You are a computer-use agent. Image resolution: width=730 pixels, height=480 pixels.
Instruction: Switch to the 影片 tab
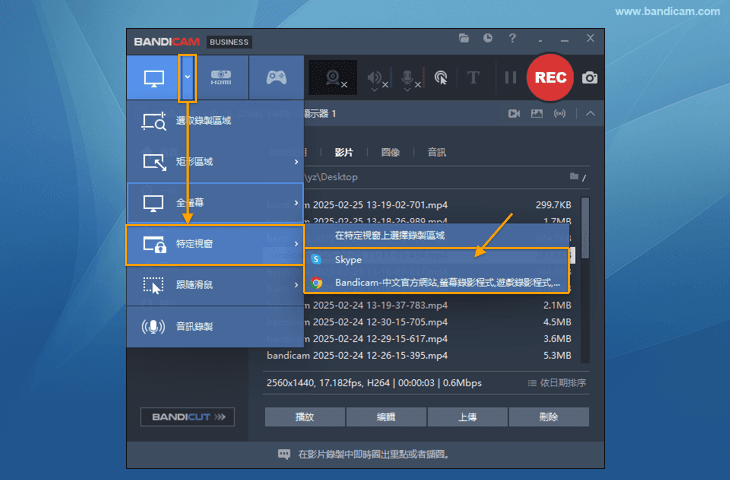(x=344, y=152)
